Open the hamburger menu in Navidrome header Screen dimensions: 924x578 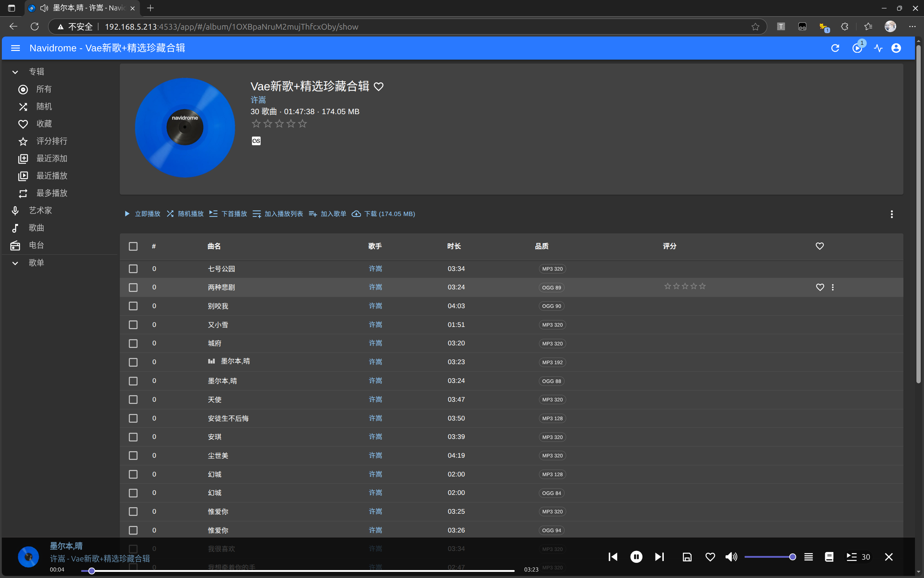pos(15,48)
